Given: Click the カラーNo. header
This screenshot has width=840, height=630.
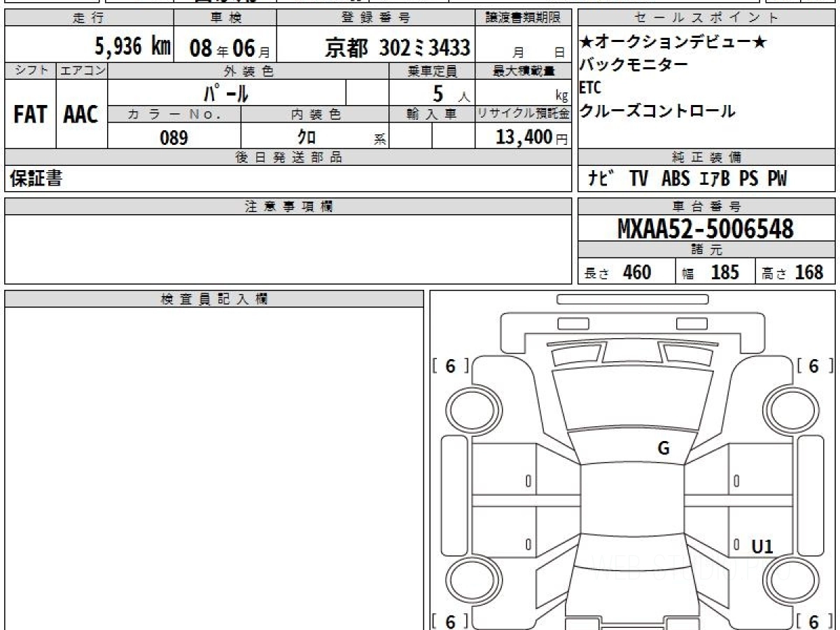Looking at the screenshot, I should (174, 115).
